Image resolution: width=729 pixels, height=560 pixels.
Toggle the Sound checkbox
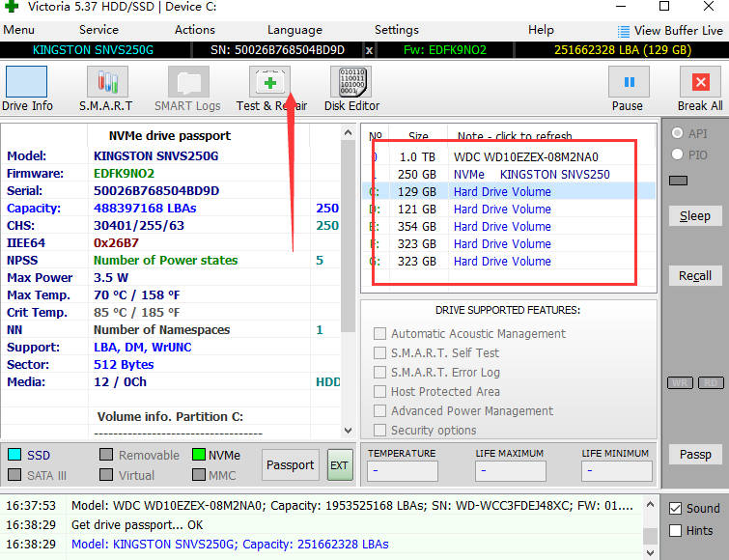676,509
